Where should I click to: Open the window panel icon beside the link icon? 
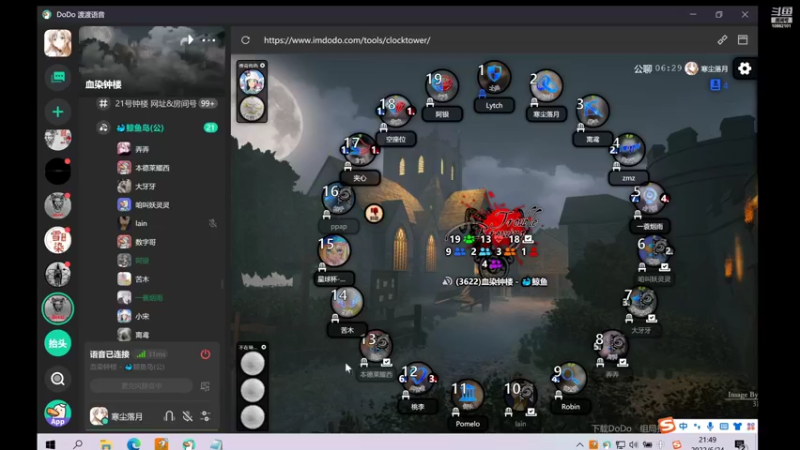(x=743, y=40)
